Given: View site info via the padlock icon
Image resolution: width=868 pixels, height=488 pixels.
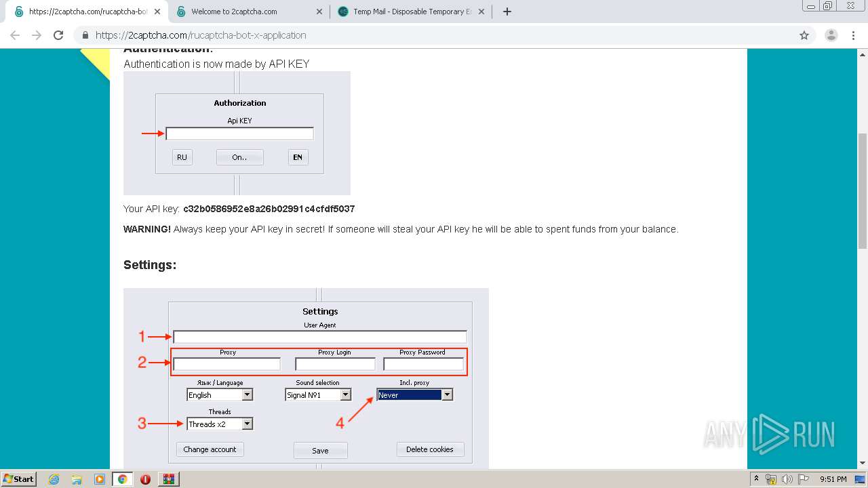Looking at the screenshot, I should [x=85, y=35].
